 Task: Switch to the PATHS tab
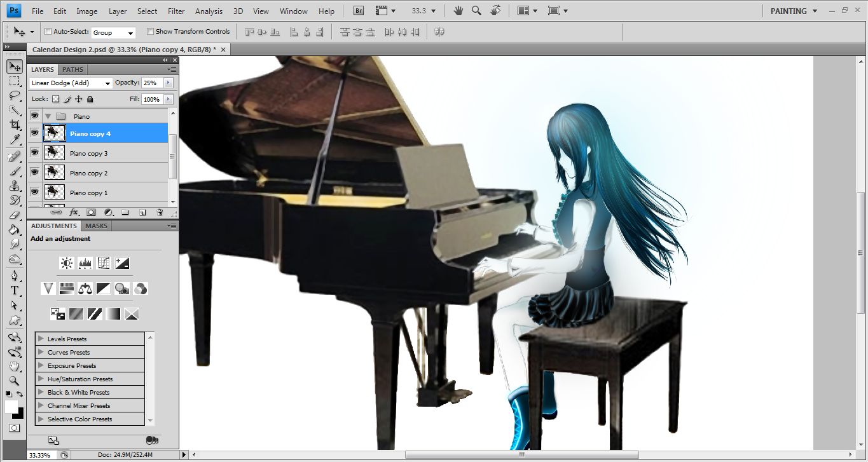(x=72, y=69)
